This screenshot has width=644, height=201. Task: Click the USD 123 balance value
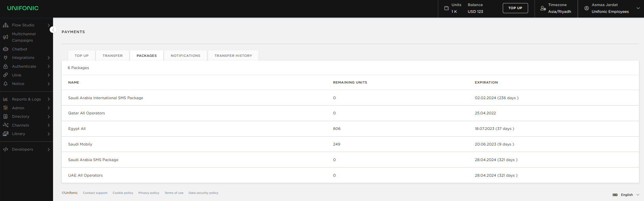(x=475, y=12)
